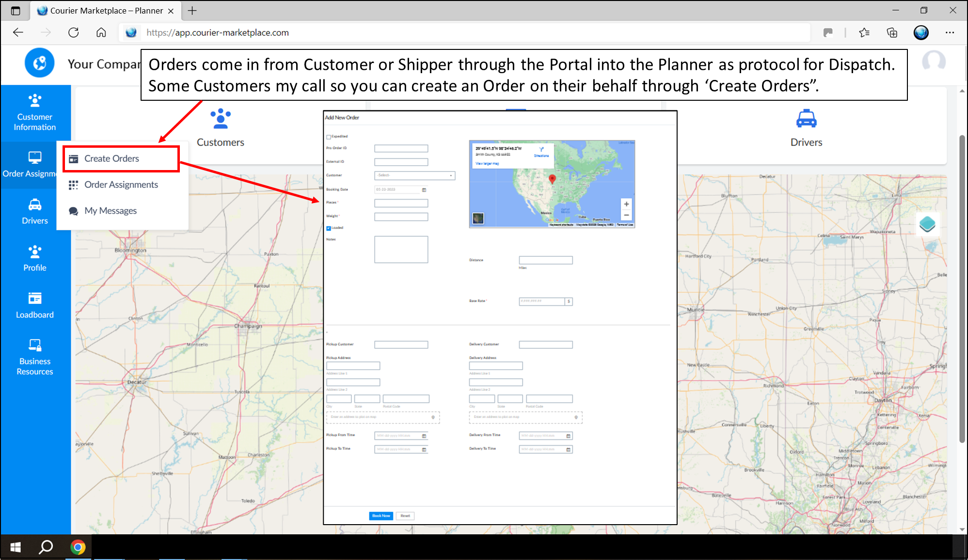
Task: Click the Book Now button
Action: point(381,516)
